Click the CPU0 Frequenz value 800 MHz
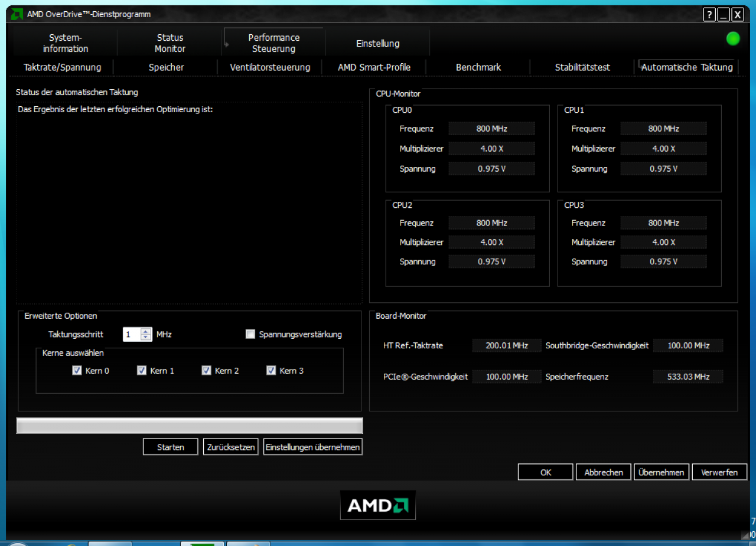Viewport: 756px width, 546px height. [491, 129]
